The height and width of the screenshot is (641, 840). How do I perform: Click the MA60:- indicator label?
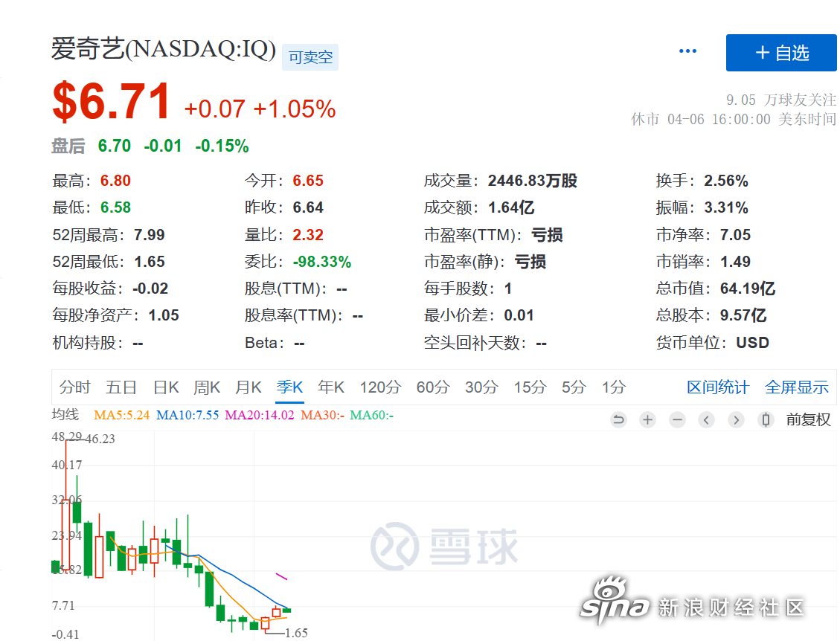[x=372, y=415]
